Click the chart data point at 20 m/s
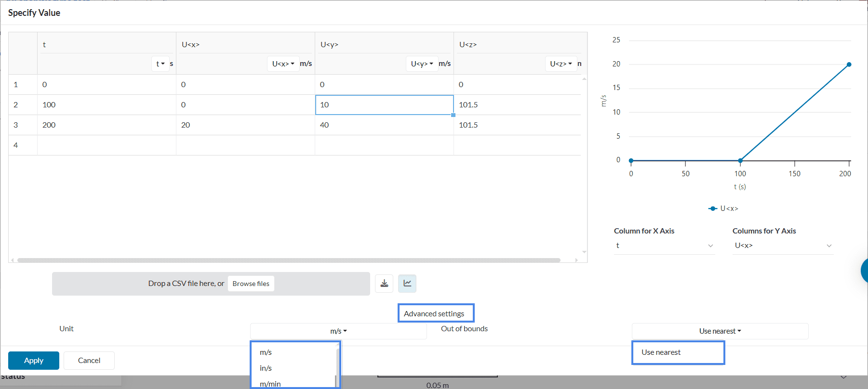The height and width of the screenshot is (389, 868). pos(849,65)
